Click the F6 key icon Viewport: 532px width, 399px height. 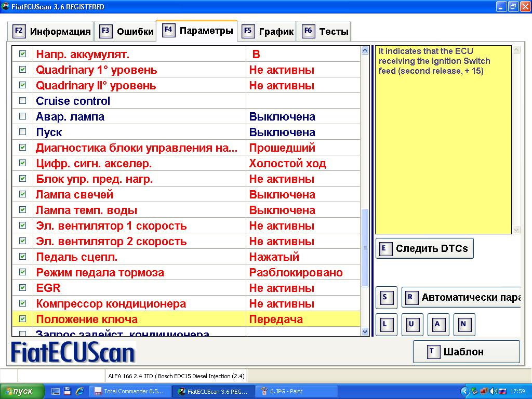click(308, 31)
